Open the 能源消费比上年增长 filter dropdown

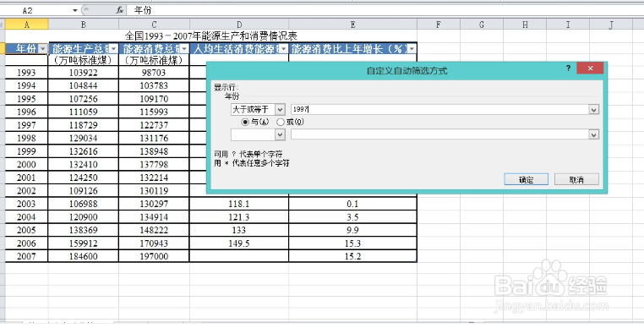(412, 49)
